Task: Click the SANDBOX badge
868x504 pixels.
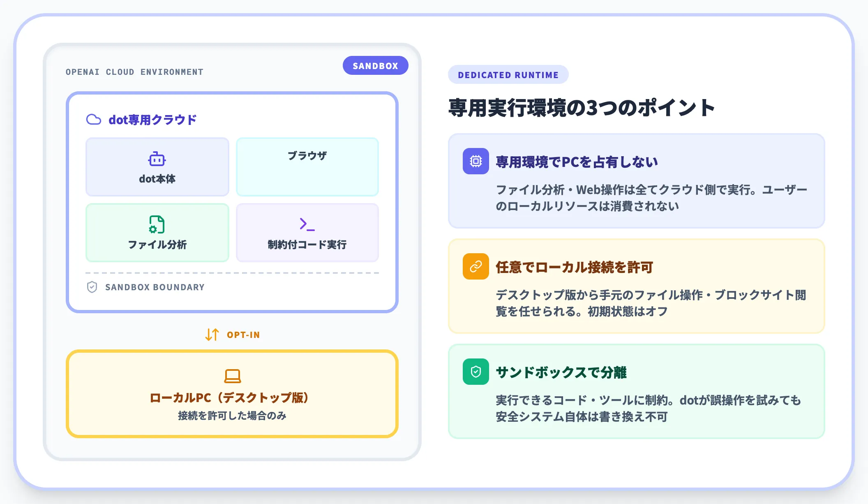Action: (x=375, y=66)
